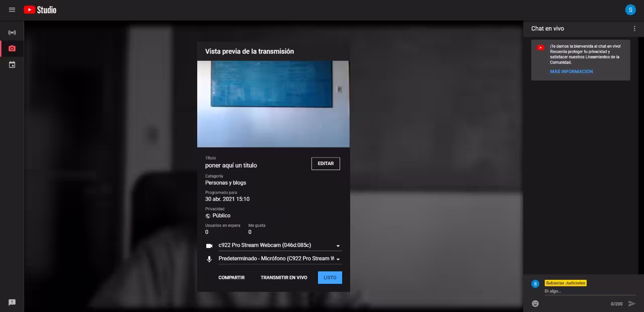This screenshot has width=644, height=312.
Task: Open the hamburger navigation menu
Action: click(12, 10)
